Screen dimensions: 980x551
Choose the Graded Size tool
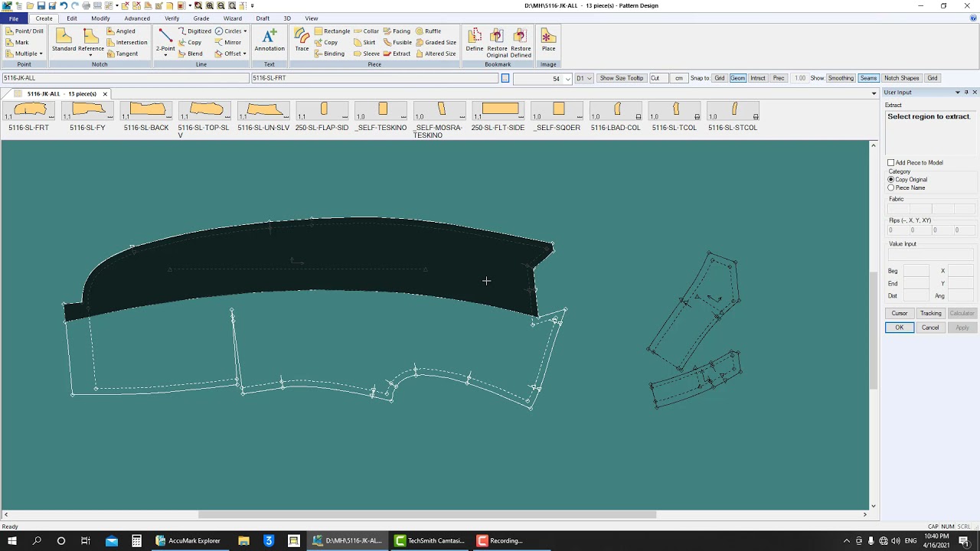[x=436, y=42]
